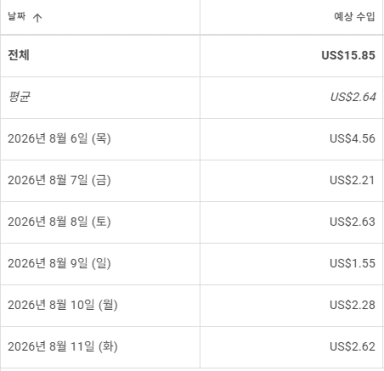Screen dimensions: 384x371
Task: Select the 전체 total row label
Action: pyautogui.click(x=19, y=55)
